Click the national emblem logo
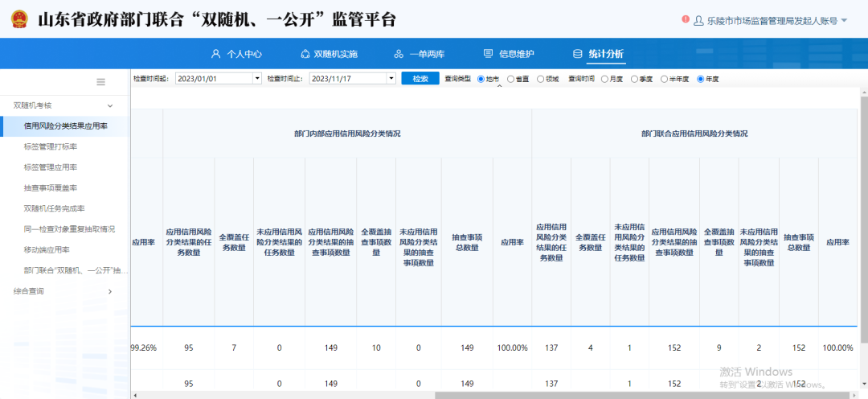 coord(18,20)
